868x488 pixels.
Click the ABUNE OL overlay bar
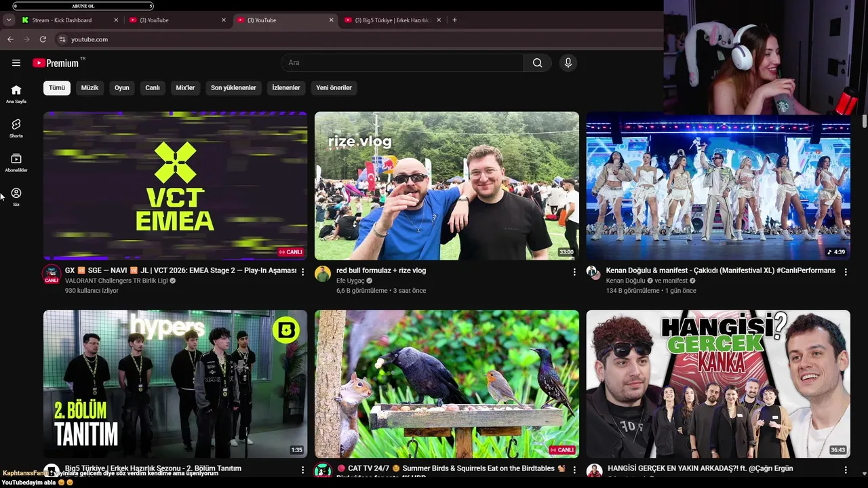83,6
